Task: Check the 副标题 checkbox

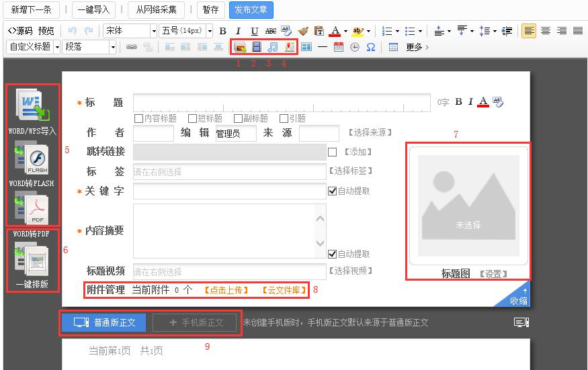Action: tap(238, 118)
